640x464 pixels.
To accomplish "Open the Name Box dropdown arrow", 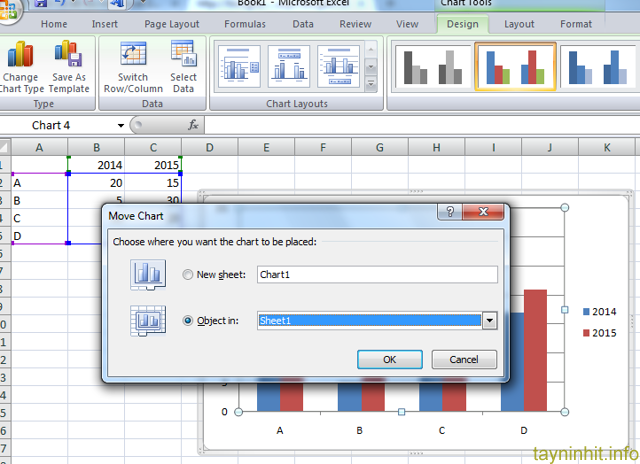I will (x=121, y=125).
